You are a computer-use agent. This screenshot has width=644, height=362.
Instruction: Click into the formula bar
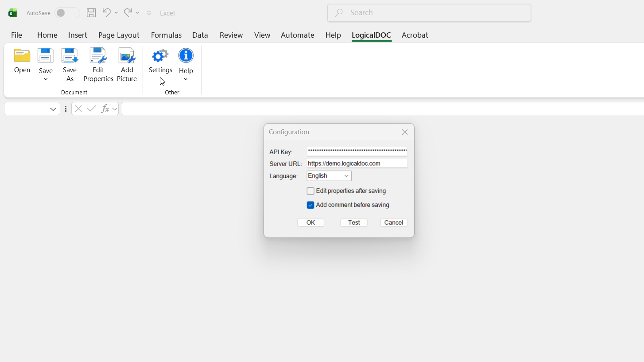(x=382, y=109)
